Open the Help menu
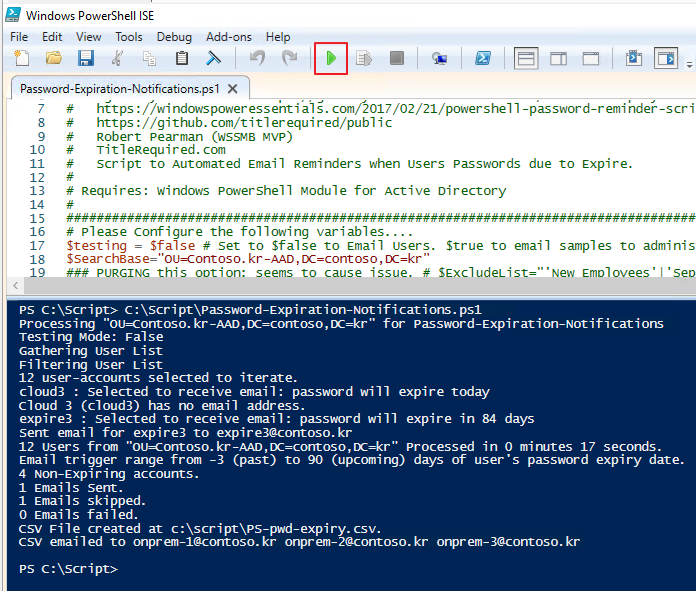696x591 pixels. click(278, 37)
